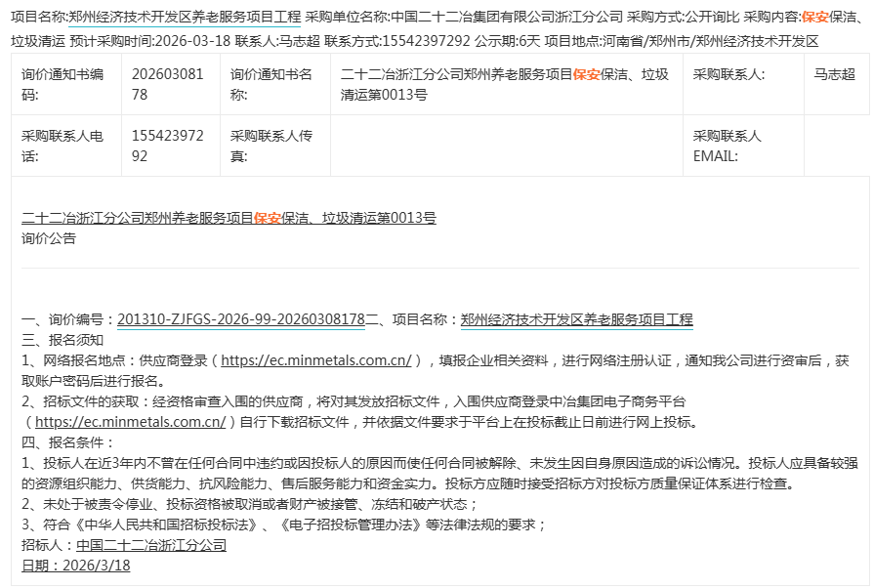The height and width of the screenshot is (588, 874).
Task: Click inquiry number 201310-ZJFGS-2026-99-20260308178
Action: (240, 319)
